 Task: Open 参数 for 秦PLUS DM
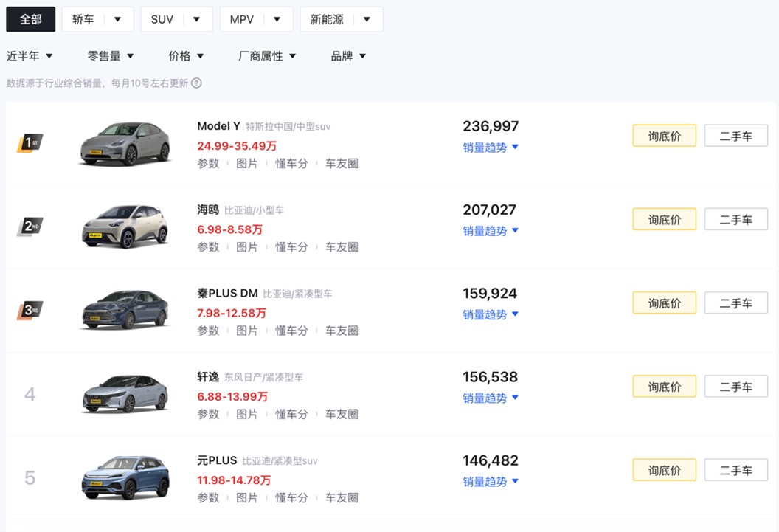click(208, 331)
